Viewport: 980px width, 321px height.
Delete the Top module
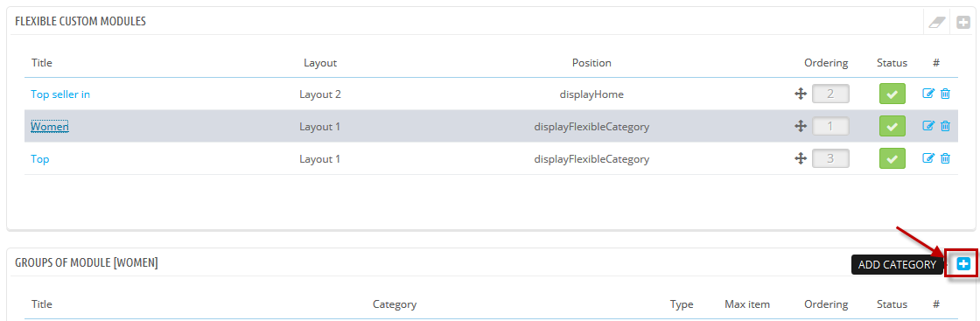946,158
